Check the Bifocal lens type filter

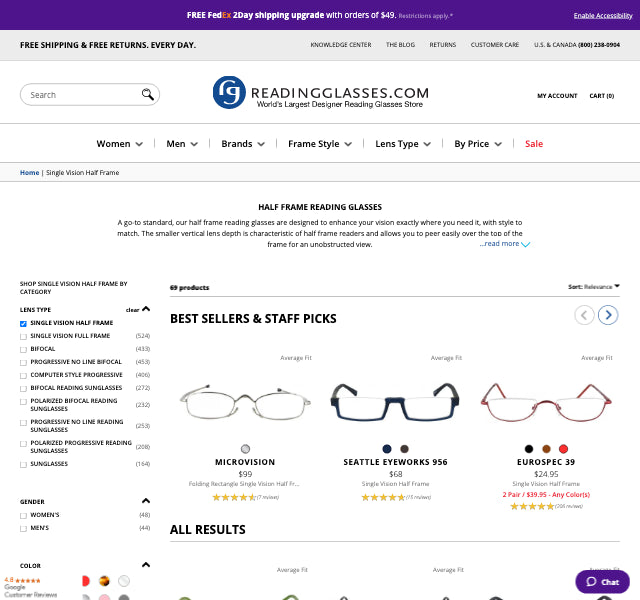[x=24, y=349]
